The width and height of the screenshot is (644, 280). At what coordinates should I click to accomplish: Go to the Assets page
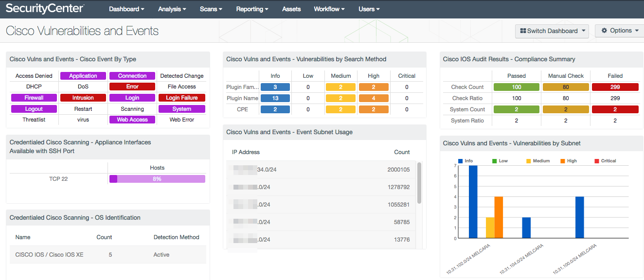tap(291, 9)
